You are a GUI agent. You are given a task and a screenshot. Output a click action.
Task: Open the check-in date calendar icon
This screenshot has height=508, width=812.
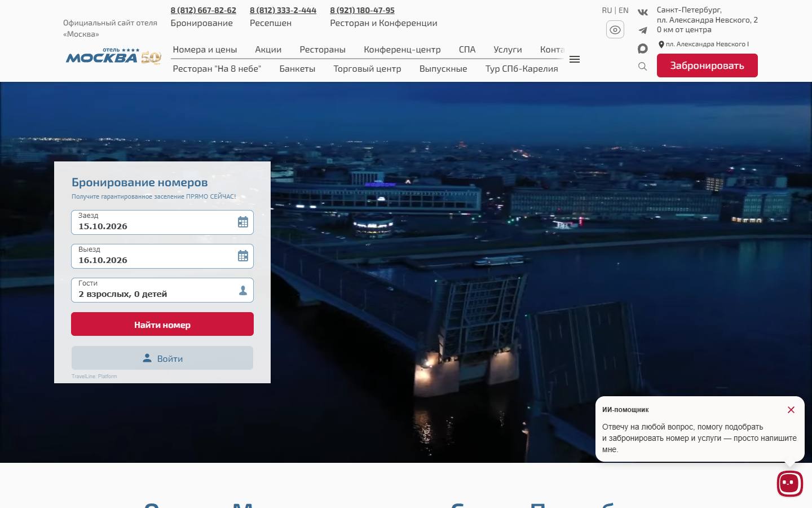pos(243,222)
